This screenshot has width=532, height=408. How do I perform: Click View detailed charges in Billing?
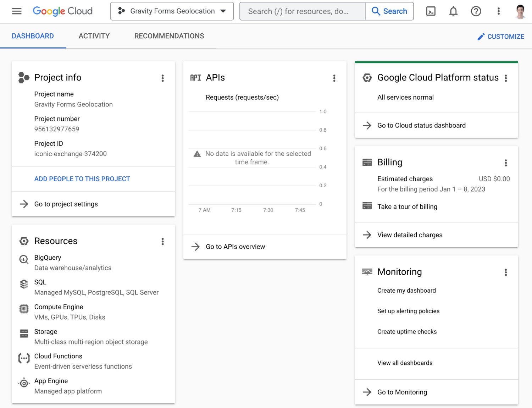tap(410, 235)
